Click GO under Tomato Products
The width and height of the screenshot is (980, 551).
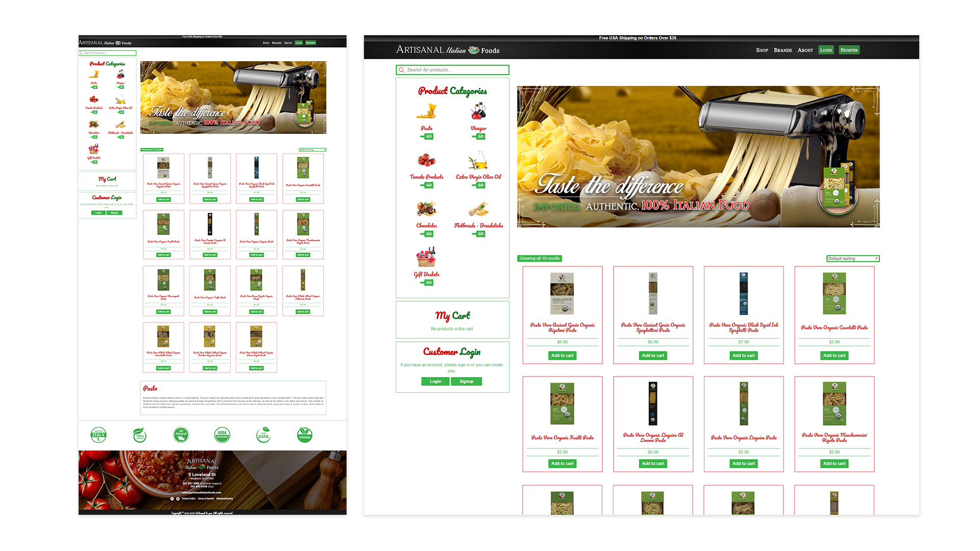(x=428, y=185)
